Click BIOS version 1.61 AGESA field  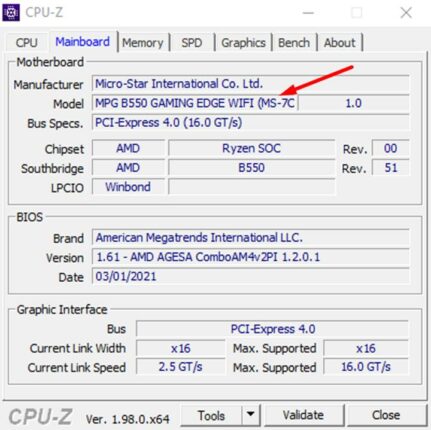[x=251, y=257]
